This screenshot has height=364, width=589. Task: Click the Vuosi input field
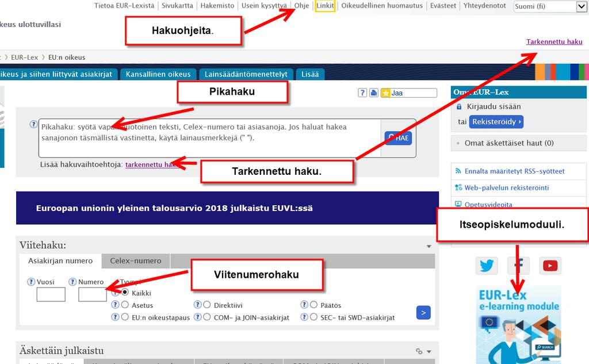tap(51, 294)
